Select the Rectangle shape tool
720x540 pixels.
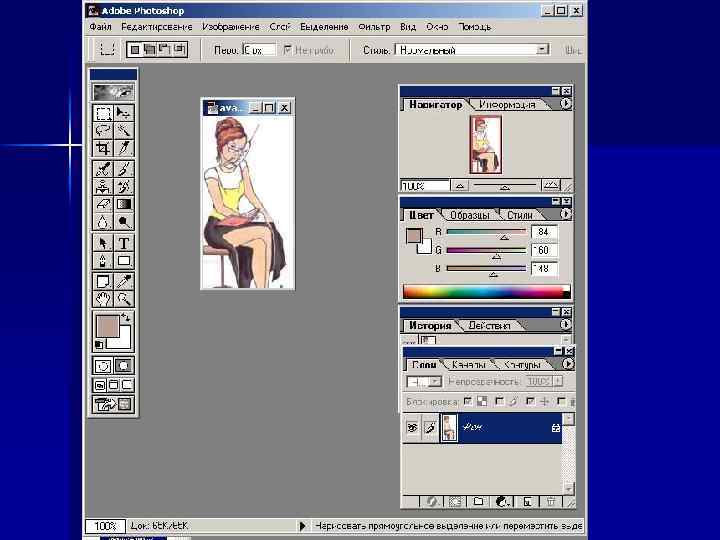point(123,261)
